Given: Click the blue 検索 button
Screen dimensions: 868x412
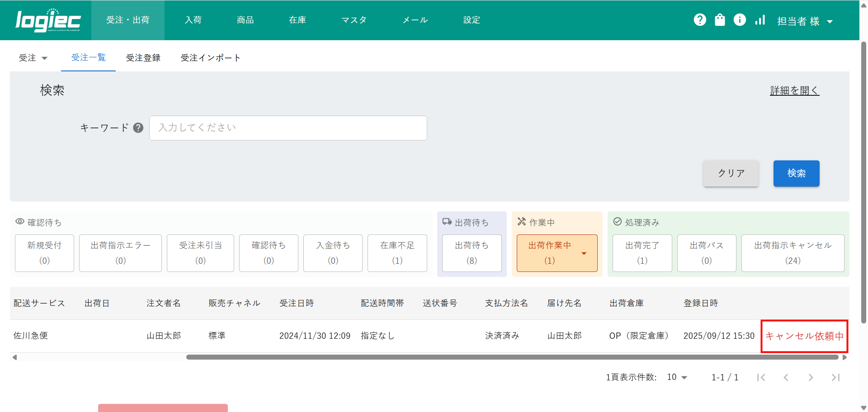Looking at the screenshot, I should [796, 173].
